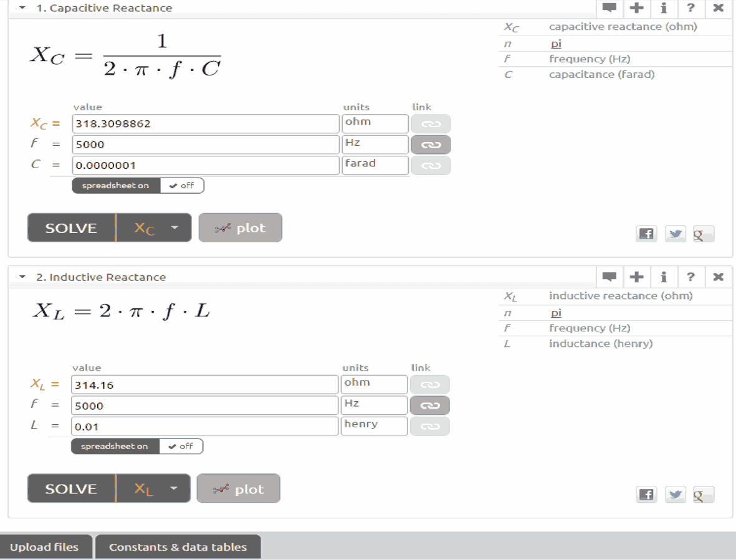This screenshot has width=736, height=560.
Task: Click Google share icon in Capacitive Reactance section
Action: pos(702,234)
